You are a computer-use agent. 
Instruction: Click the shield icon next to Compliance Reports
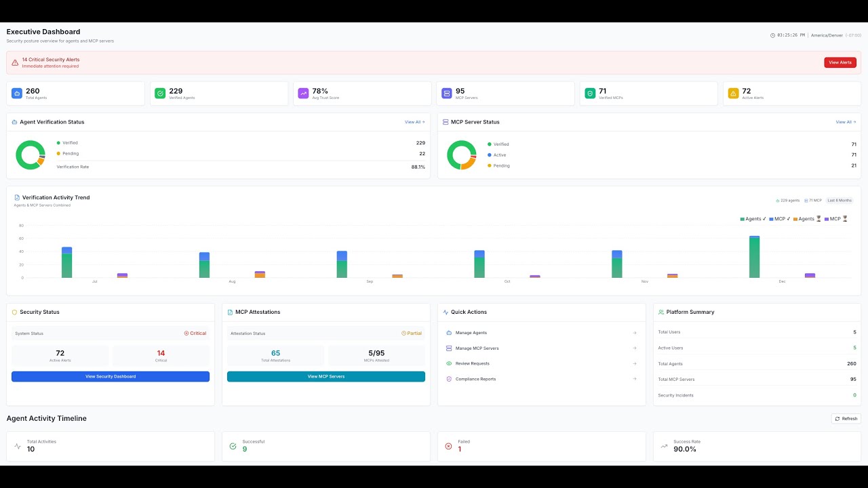[x=449, y=379]
